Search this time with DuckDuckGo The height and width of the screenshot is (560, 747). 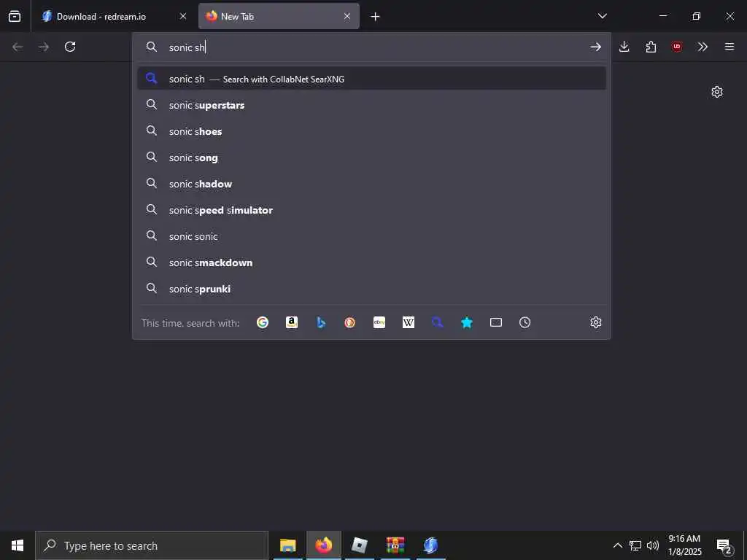pos(349,322)
